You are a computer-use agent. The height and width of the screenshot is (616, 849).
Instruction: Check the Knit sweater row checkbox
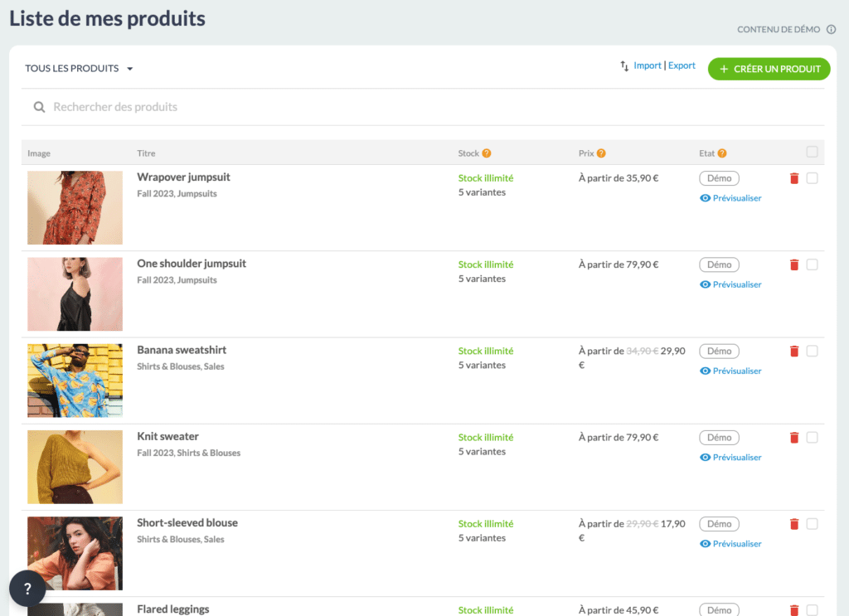tap(812, 438)
